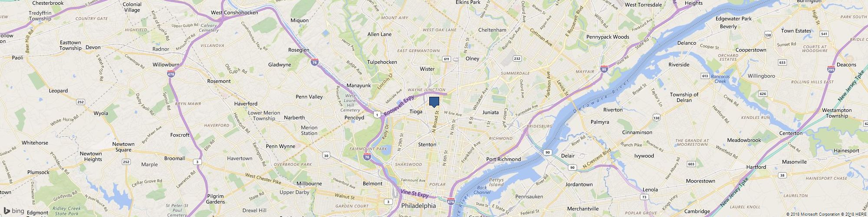Click the blue location pin marker
This screenshot has width=868, height=217.
434,102
